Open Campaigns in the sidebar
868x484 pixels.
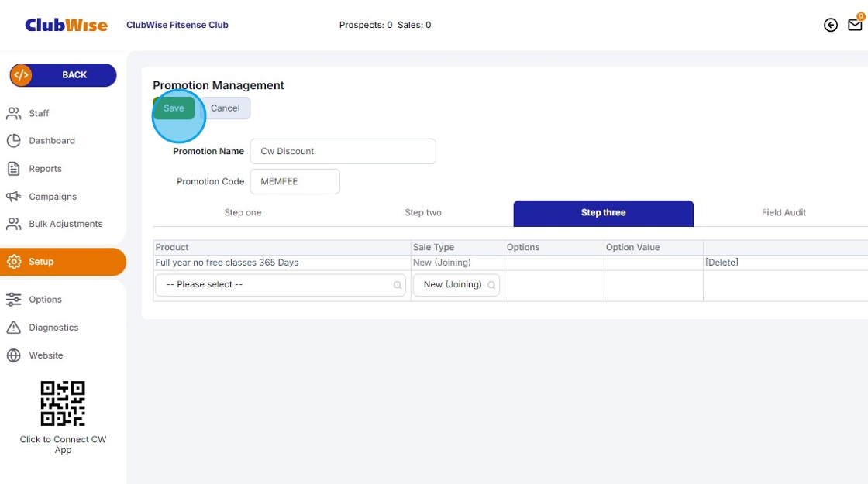coord(53,197)
